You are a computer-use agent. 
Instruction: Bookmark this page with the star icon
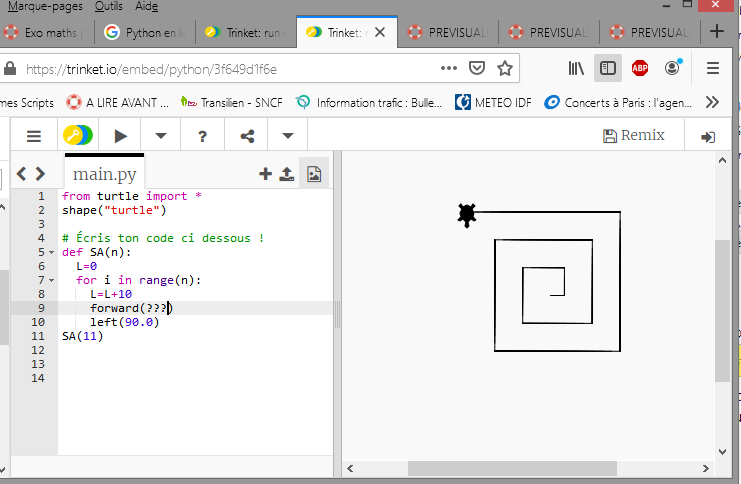click(505, 69)
